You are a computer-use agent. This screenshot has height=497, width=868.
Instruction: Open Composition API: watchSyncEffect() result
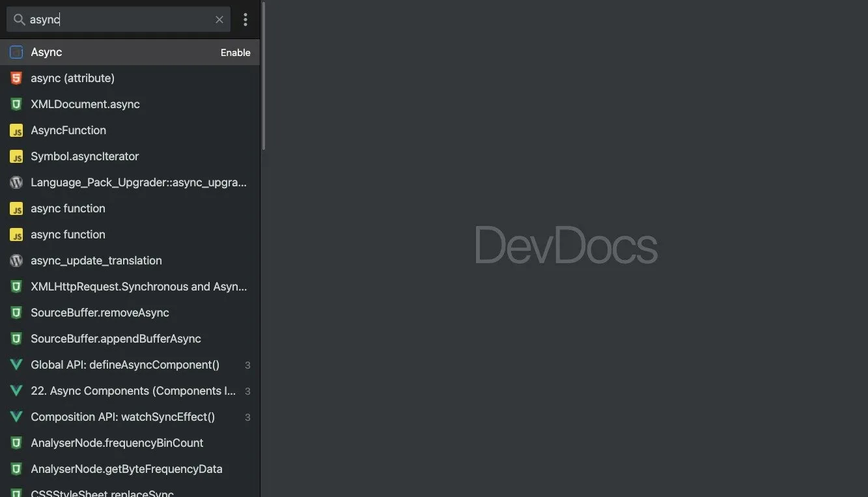(x=130, y=417)
